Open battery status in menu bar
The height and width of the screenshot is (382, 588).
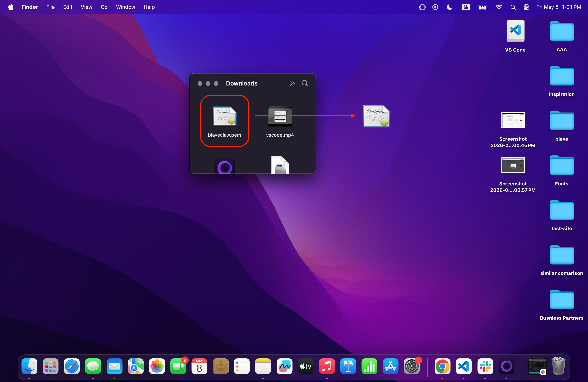pyautogui.click(x=483, y=7)
